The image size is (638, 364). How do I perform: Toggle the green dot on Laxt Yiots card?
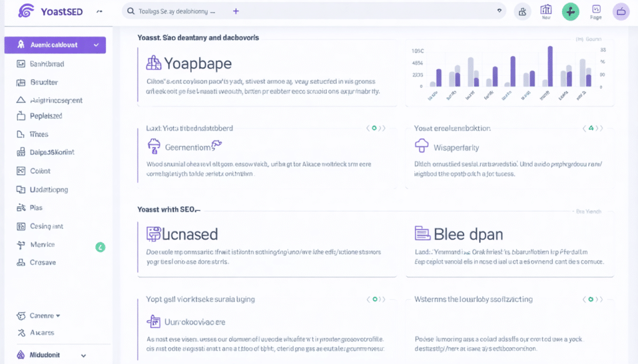pos(374,128)
